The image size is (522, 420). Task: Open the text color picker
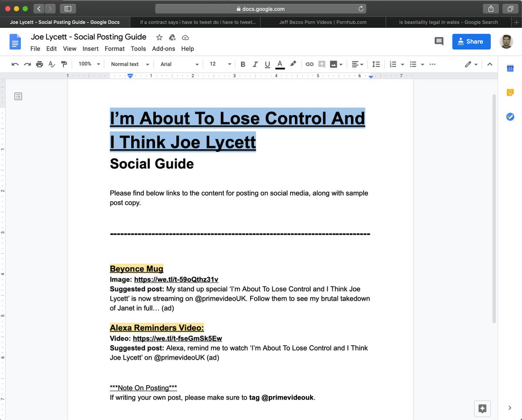(x=280, y=64)
